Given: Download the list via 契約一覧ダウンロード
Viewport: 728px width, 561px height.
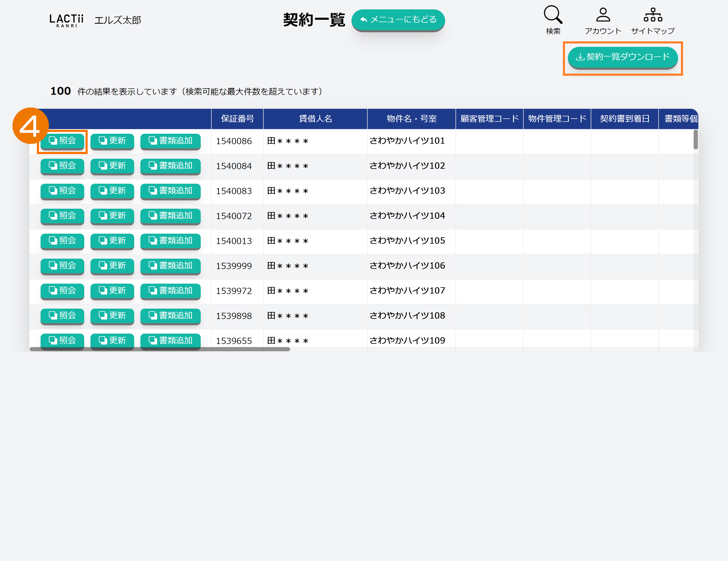Looking at the screenshot, I should pyautogui.click(x=622, y=57).
